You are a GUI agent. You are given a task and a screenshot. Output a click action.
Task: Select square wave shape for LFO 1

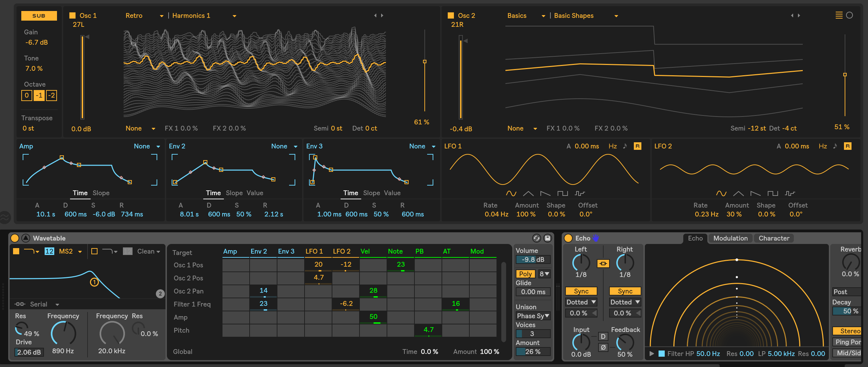tap(562, 193)
